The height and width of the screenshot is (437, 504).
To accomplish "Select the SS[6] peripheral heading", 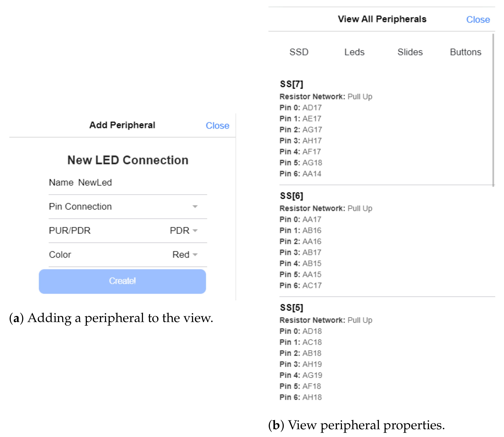I will [292, 196].
